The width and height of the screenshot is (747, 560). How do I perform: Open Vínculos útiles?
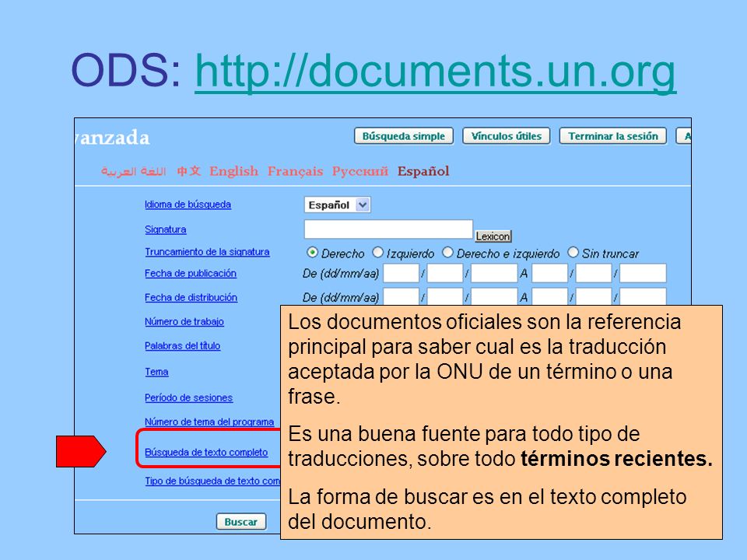[507, 136]
